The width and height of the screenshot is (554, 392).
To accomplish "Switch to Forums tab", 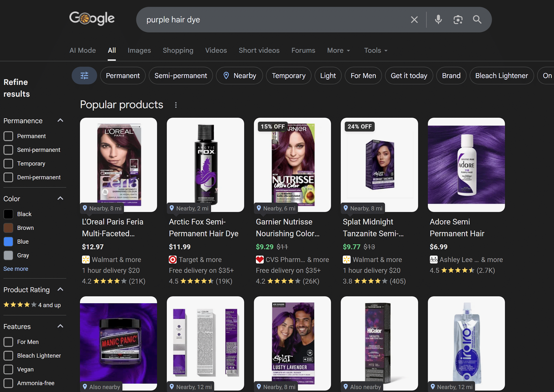I will 303,51.
